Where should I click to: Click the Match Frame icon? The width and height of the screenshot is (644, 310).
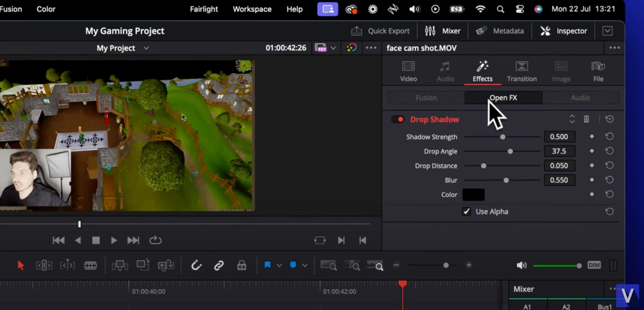[x=320, y=240]
